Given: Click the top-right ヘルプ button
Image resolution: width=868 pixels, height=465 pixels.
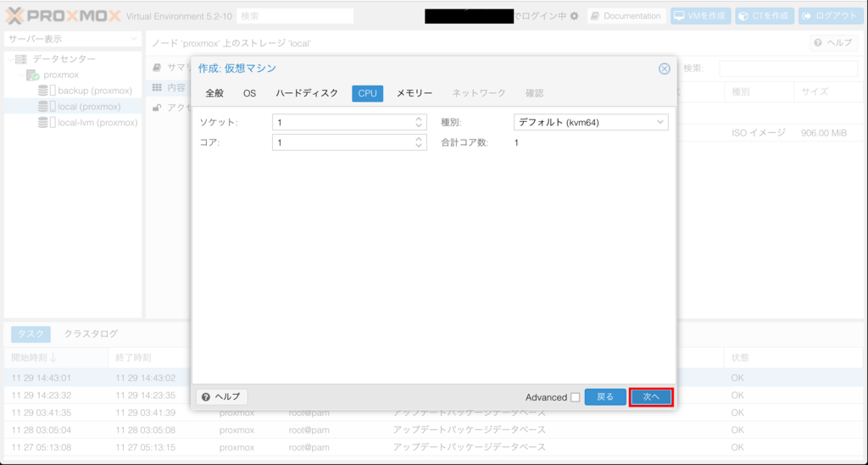Looking at the screenshot, I should coord(833,43).
